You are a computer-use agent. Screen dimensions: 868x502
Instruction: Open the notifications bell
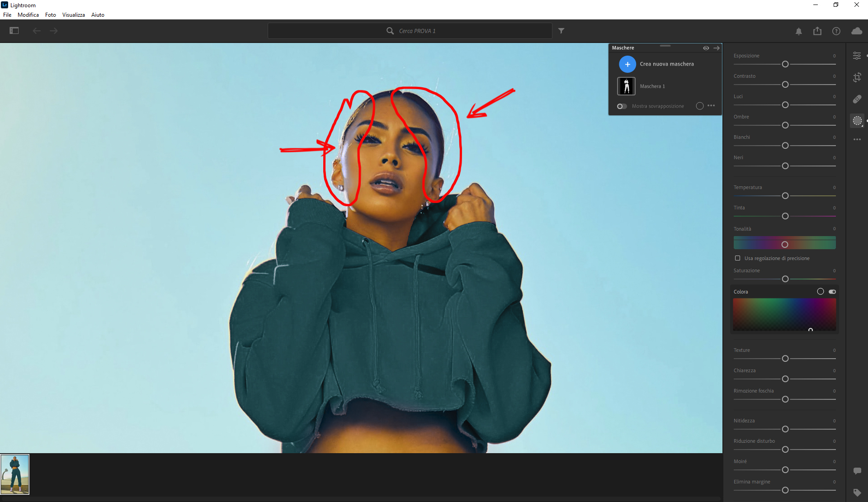[799, 31]
